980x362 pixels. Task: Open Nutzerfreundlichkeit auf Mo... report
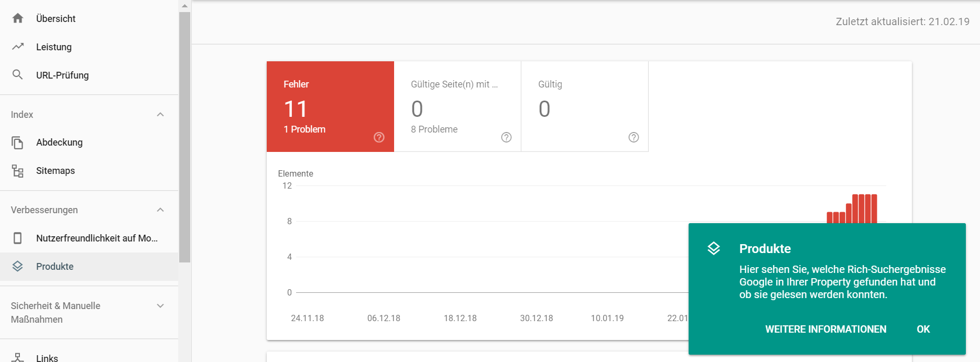89,238
